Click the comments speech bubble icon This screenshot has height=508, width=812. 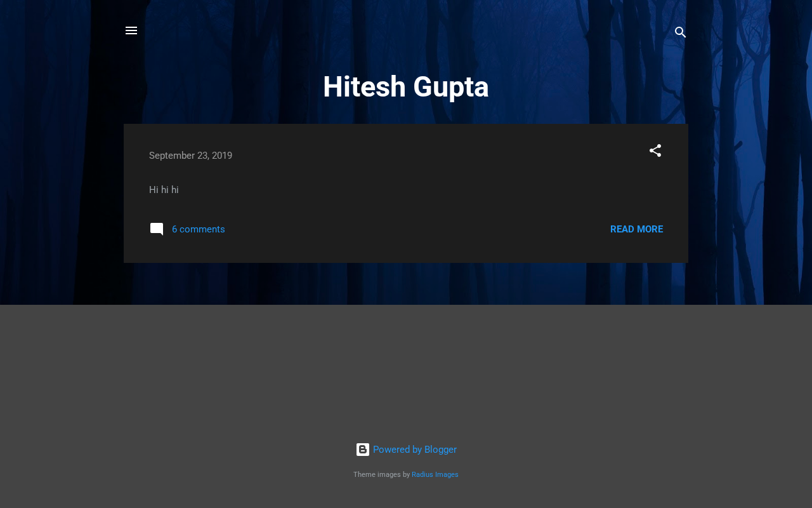click(157, 229)
